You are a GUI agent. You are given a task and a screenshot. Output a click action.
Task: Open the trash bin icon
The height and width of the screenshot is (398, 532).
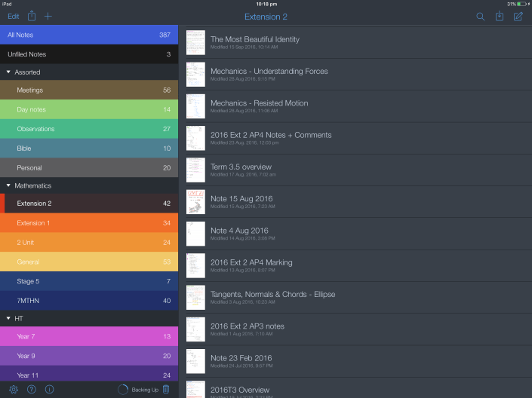(166, 389)
